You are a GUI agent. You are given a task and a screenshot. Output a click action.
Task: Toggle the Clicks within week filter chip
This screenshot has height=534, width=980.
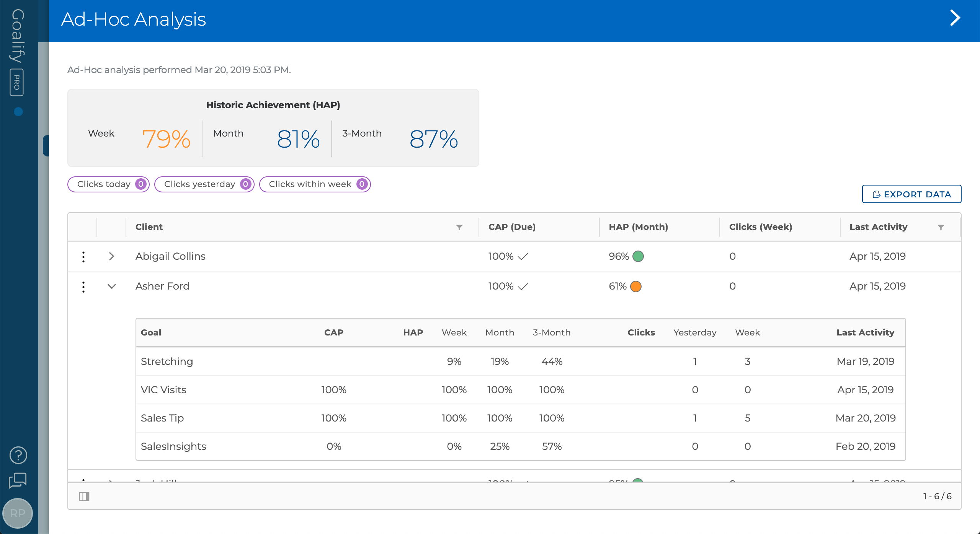click(315, 184)
